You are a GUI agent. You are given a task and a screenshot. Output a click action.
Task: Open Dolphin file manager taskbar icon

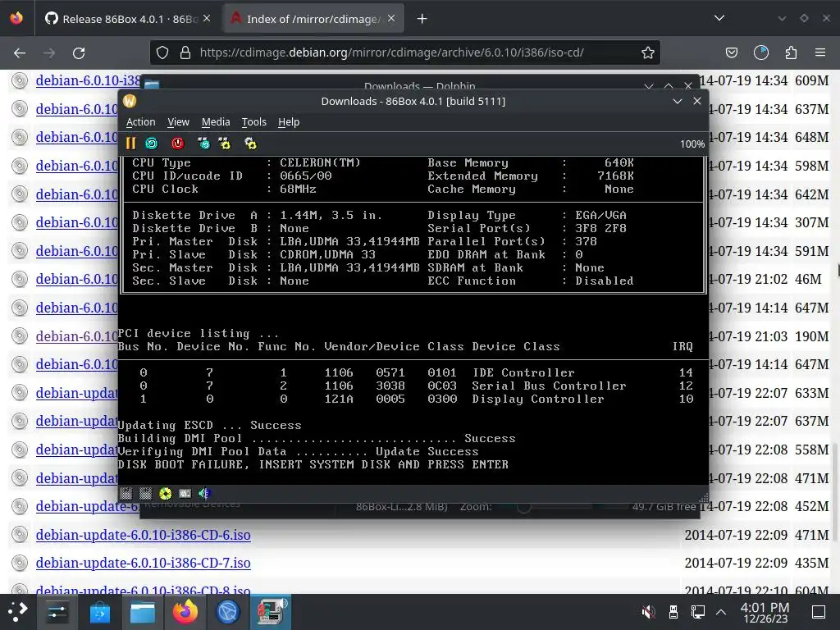point(143,612)
